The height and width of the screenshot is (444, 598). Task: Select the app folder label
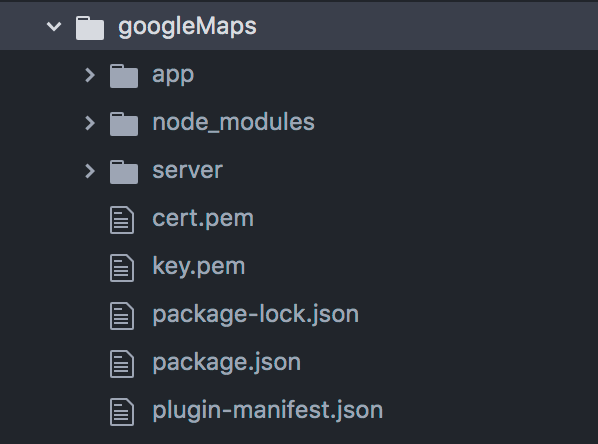(173, 76)
